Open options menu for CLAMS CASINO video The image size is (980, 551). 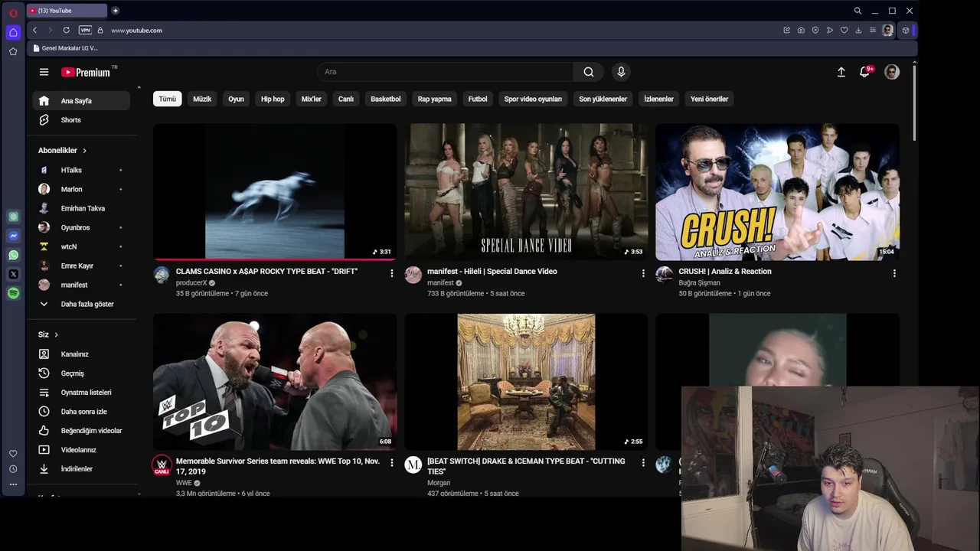391,273
